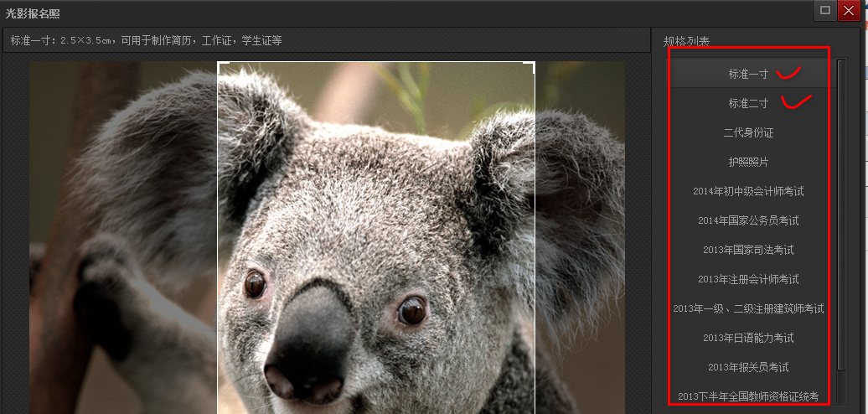Click the spec list vertical scrollbar
Screen dimensions: 868x414
[x=841, y=215]
